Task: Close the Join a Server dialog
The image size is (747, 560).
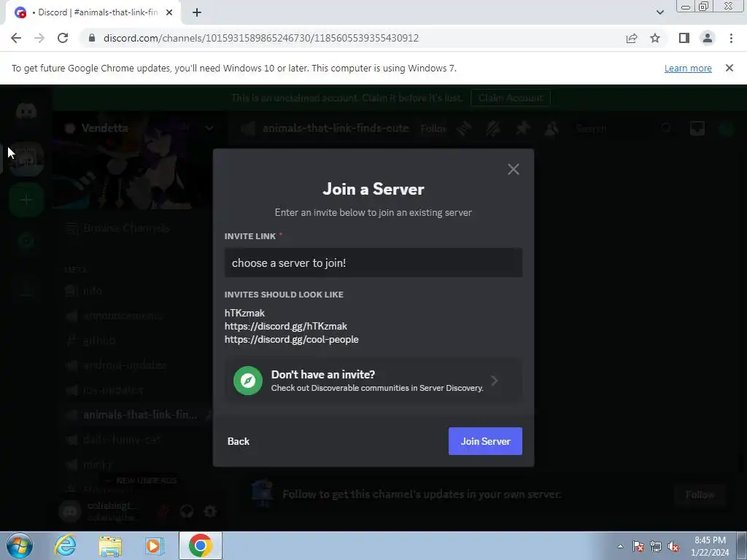Action: click(x=513, y=169)
